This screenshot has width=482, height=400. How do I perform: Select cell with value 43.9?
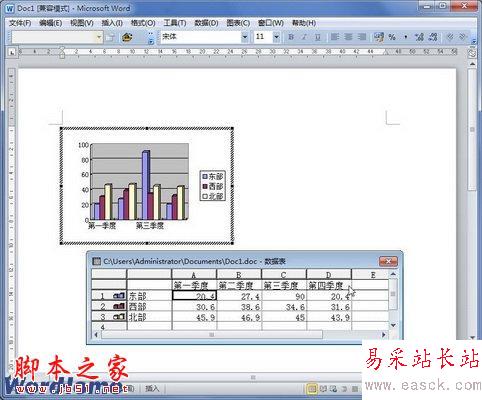click(x=329, y=317)
